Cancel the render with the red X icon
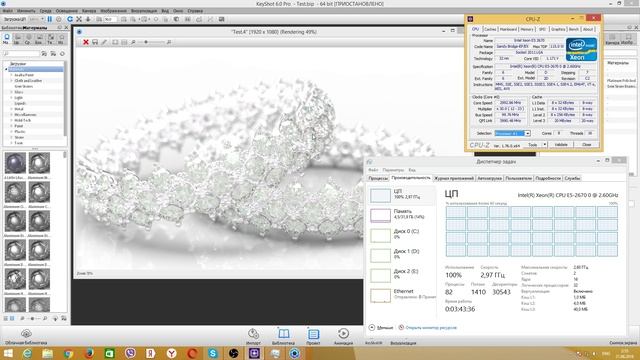Image resolution: width=640 pixels, height=360 pixels. (x=86, y=42)
